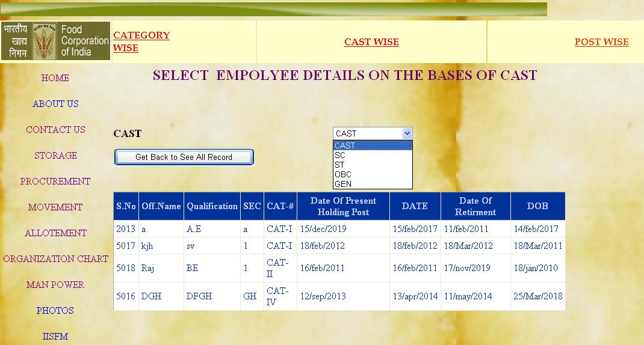
Task: Click the Off.Name column header
Action: click(161, 206)
